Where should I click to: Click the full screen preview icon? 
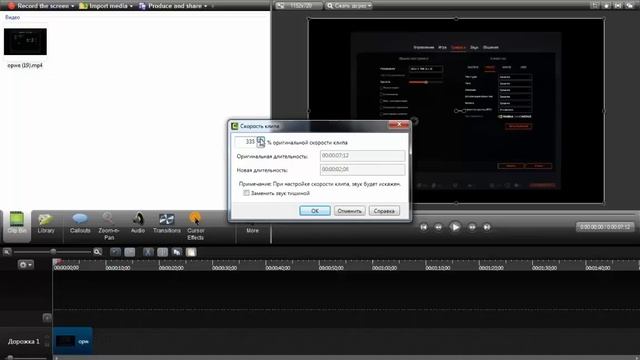[618, 5]
